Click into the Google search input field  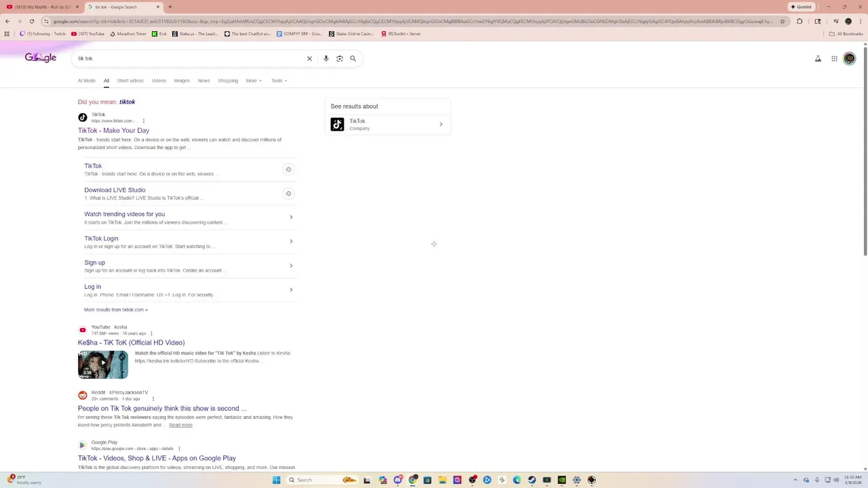coord(190,58)
